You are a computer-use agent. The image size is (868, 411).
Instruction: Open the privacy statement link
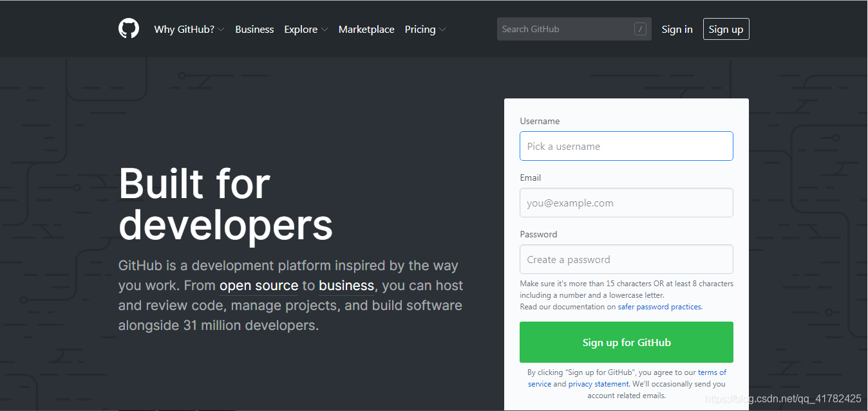pos(598,384)
